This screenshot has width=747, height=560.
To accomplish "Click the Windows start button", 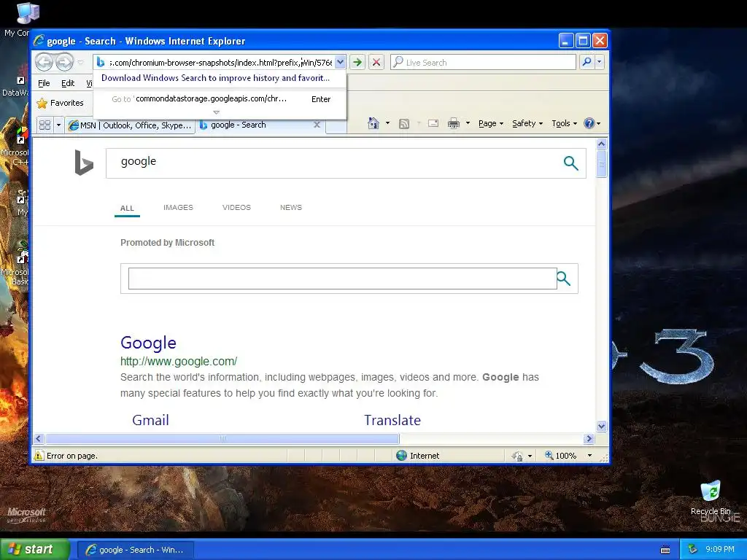I will [35, 549].
